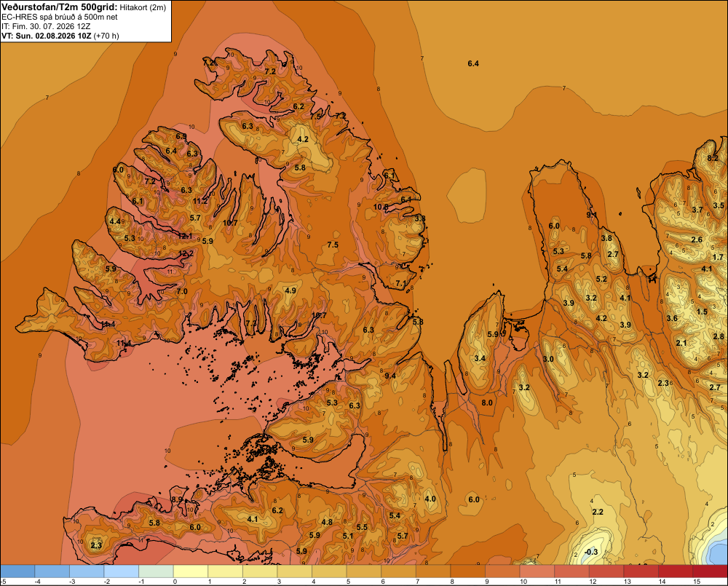Image resolution: width=728 pixels, height=586 pixels.
Task: Click the temperature value "7.0"
Action: pyautogui.click(x=182, y=292)
